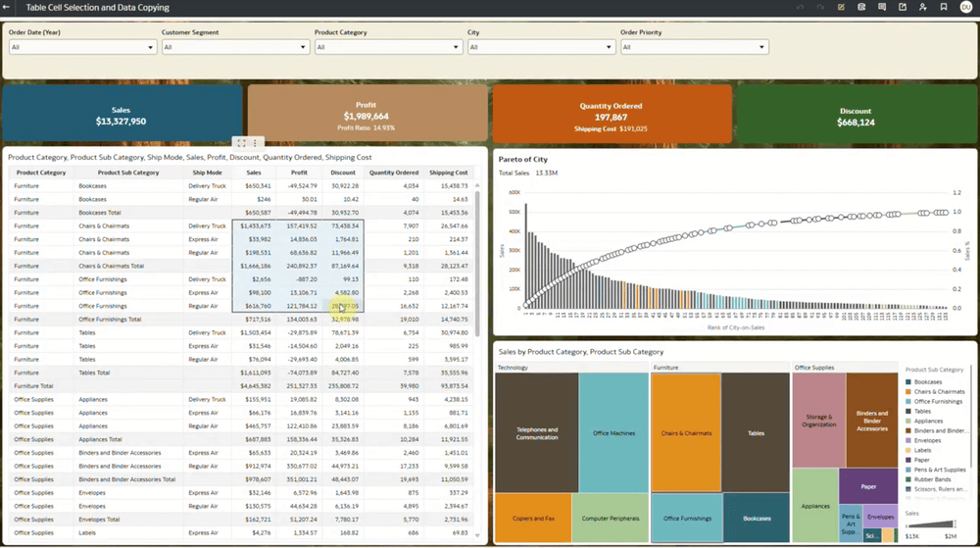The image size is (980, 548).
Task: Open the DU user profile avatar
Action: pos(965,7)
